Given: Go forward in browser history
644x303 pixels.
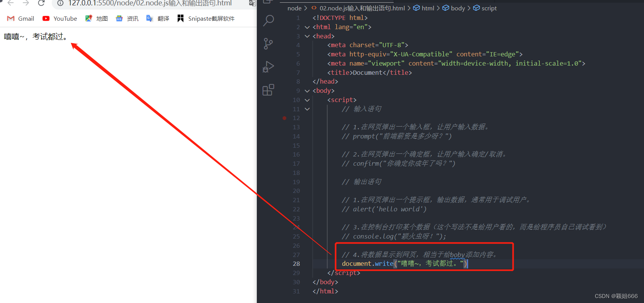Looking at the screenshot, I should 26,3.
